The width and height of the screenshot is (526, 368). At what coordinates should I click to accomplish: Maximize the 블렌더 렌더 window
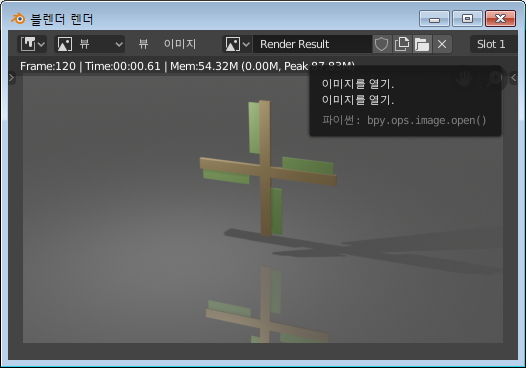(x=467, y=18)
